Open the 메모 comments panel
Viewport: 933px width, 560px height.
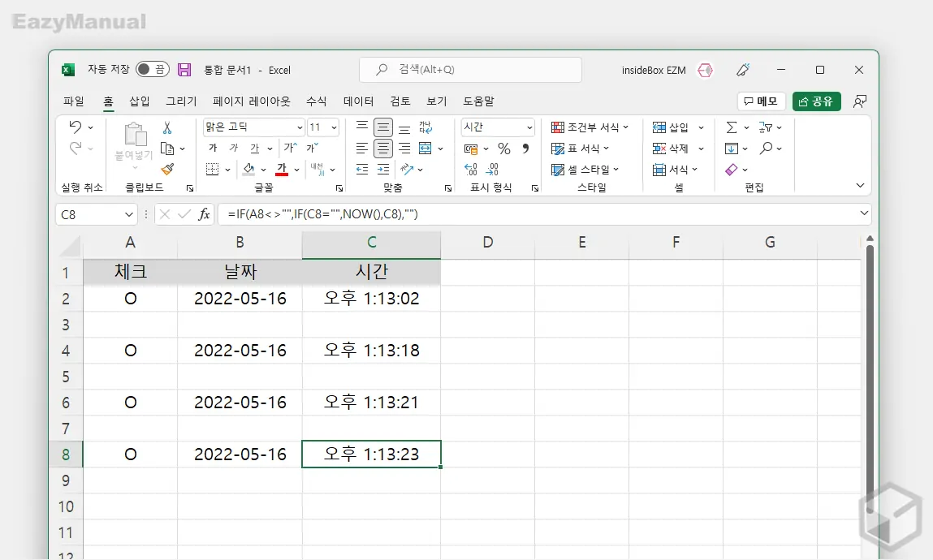(760, 101)
